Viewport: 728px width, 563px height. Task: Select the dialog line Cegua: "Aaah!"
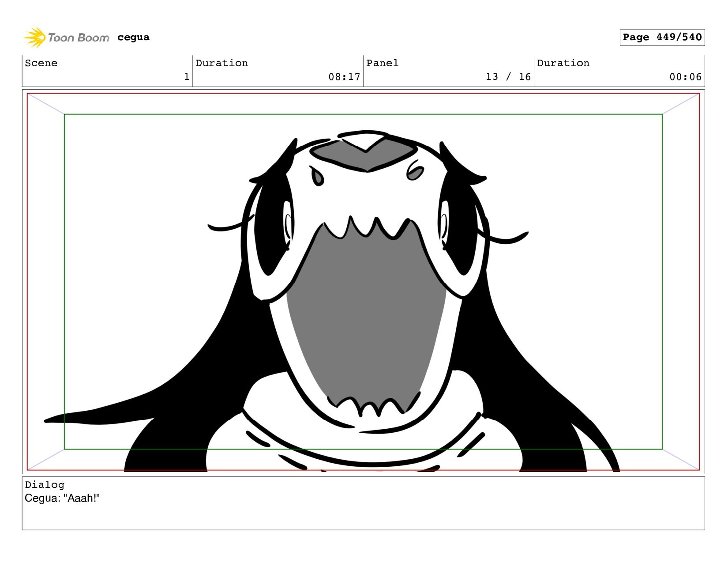coord(62,498)
